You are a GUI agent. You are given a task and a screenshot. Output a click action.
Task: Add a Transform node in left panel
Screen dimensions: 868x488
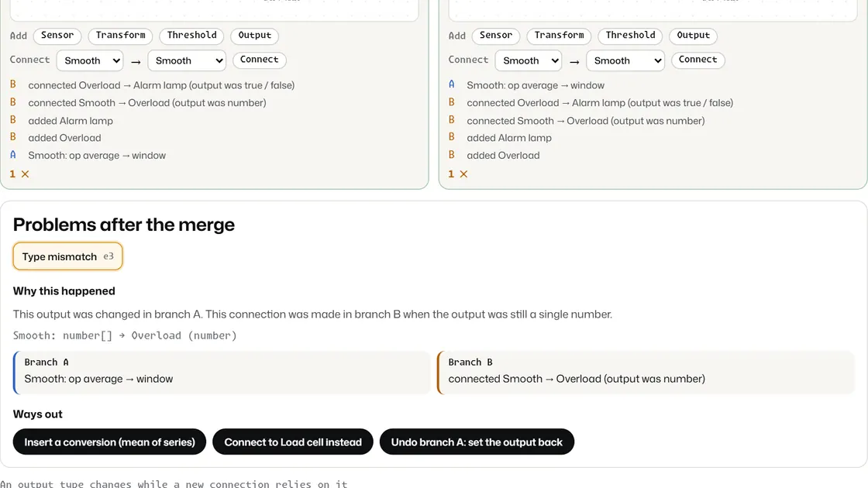(121, 36)
